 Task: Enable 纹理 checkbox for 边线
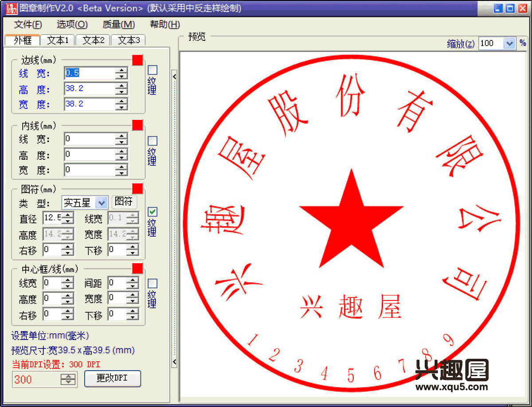pyautogui.click(x=153, y=70)
